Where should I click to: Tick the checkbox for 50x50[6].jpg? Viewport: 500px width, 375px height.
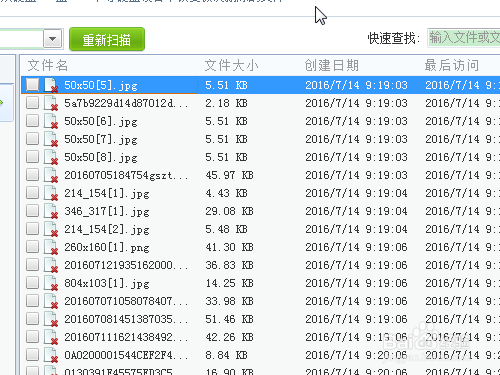(33, 121)
